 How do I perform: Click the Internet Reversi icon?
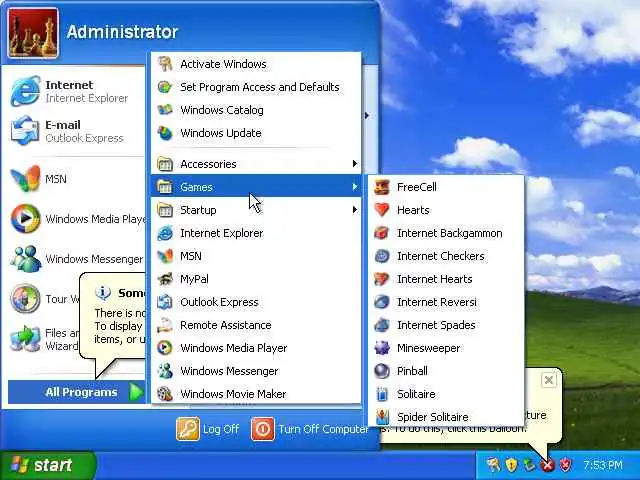pos(382,302)
